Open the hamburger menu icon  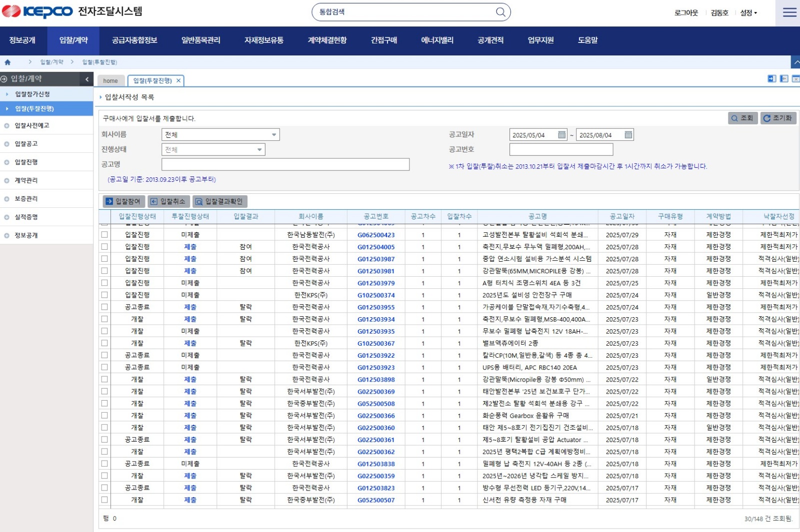(x=789, y=12)
